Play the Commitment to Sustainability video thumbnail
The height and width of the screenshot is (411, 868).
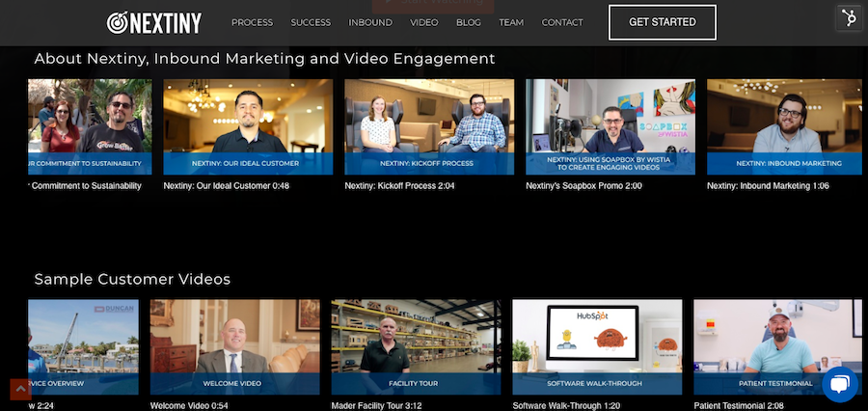[90, 126]
